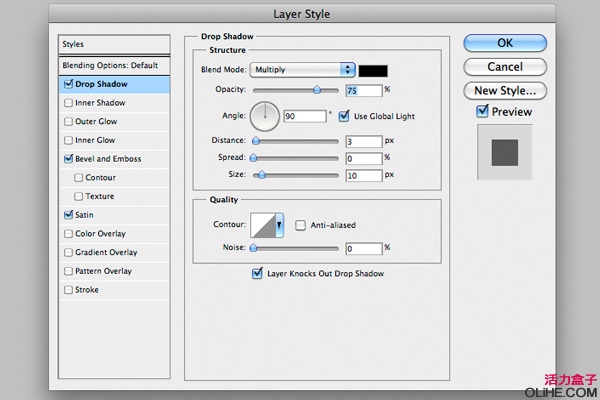Select the Satin style label
600x400 pixels.
click(x=84, y=215)
